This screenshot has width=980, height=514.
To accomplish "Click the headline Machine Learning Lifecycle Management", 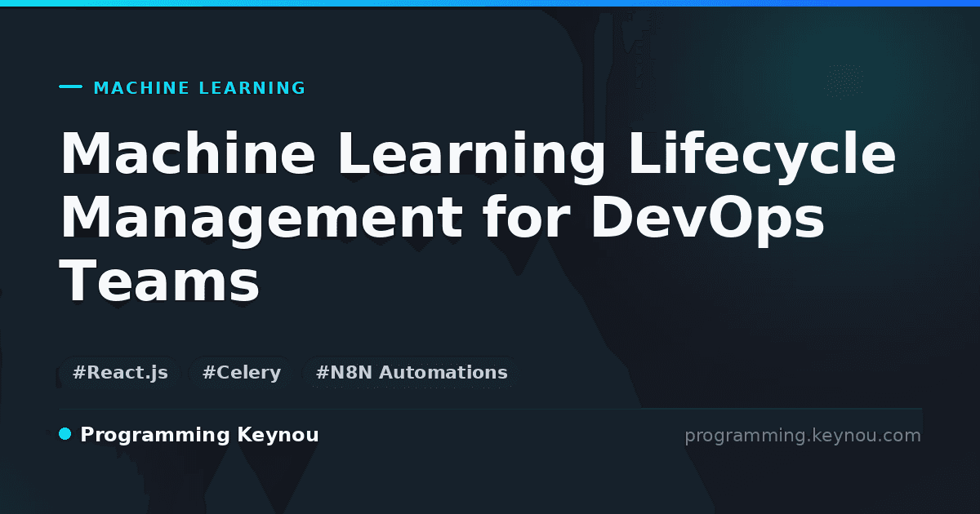I will (478, 218).
